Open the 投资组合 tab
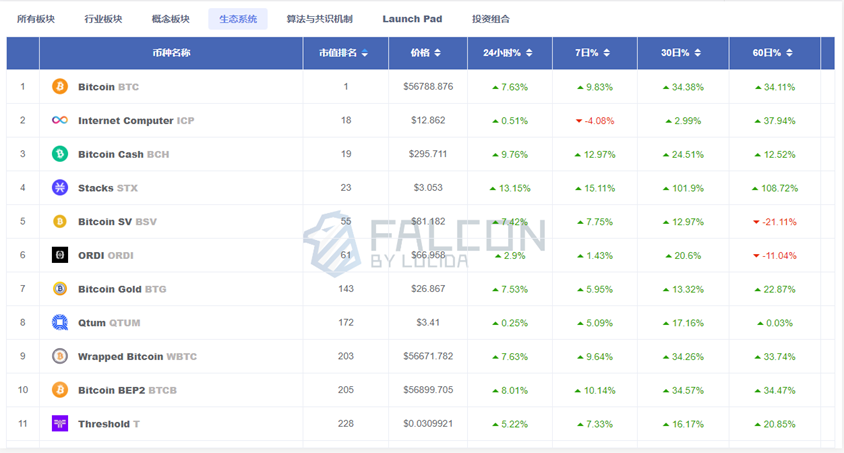This screenshot has height=453, width=844. (x=491, y=19)
